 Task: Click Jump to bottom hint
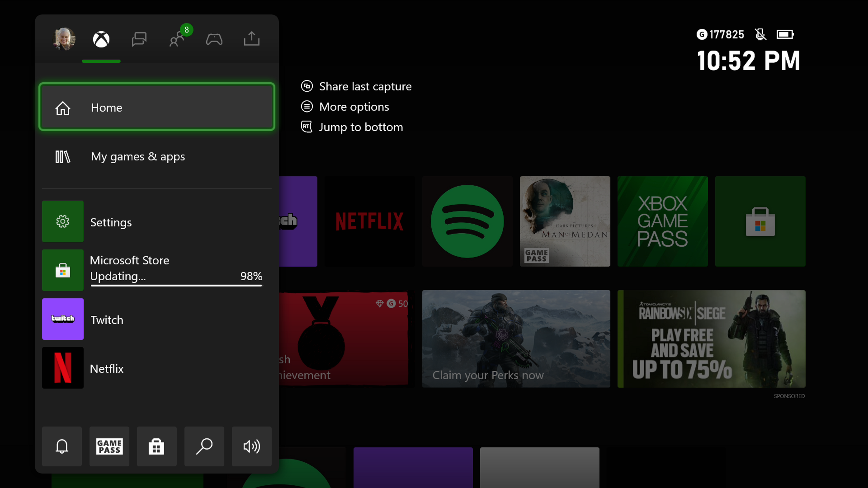(x=352, y=127)
